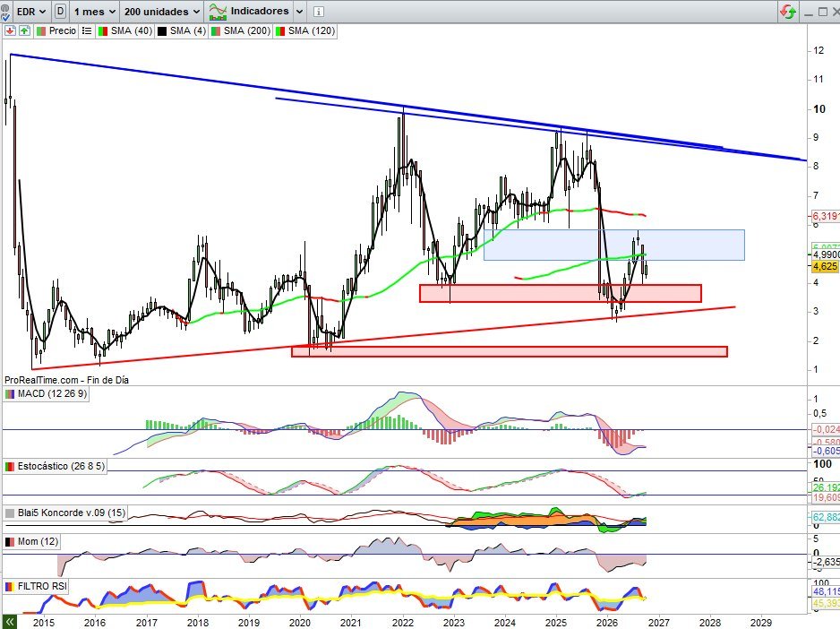Select the upper red support rectangle
Image resolution: width=840 pixels, height=629 pixels.
561,293
